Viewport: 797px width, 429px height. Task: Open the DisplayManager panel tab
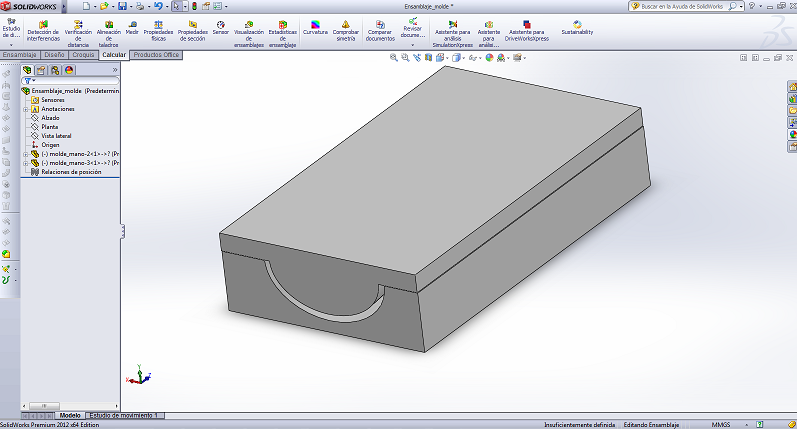tap(69, 70)
